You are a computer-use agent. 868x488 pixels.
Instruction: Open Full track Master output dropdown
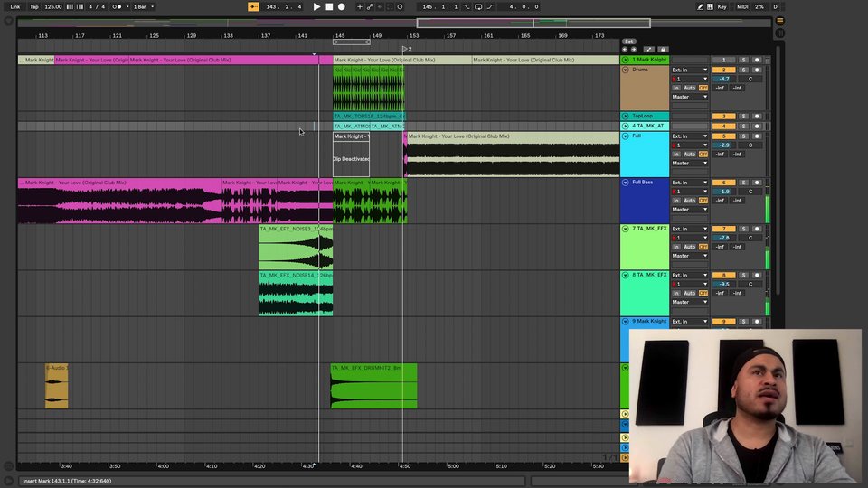(689, 164)
